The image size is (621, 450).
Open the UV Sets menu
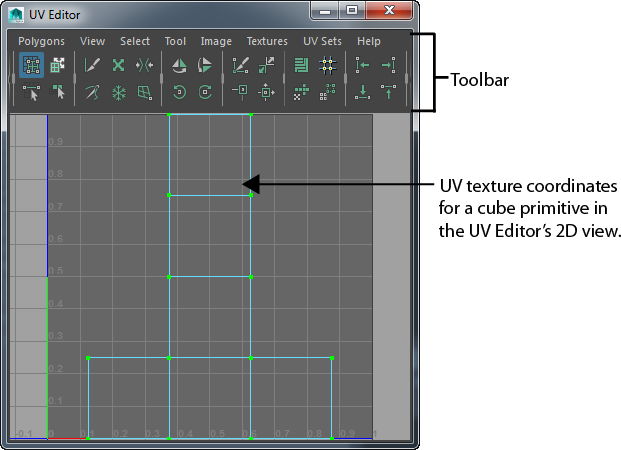[322, 41]
